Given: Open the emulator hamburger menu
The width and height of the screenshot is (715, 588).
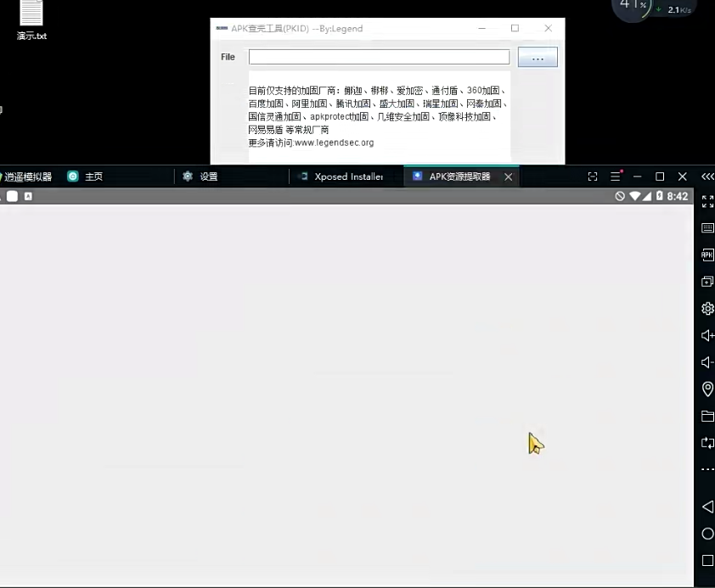Looking at the screenshot, I should (616, 176).
